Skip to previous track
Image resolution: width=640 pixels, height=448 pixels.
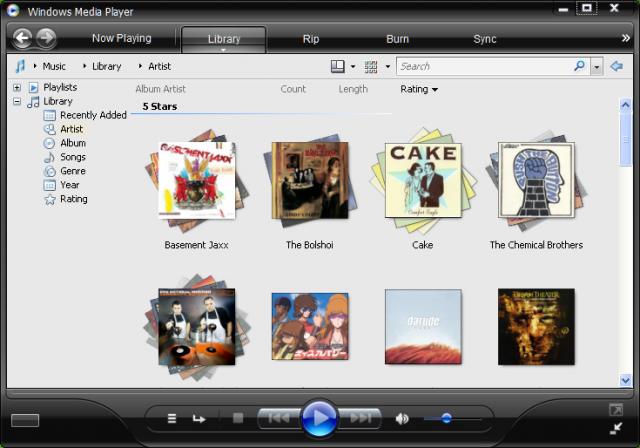279,418
